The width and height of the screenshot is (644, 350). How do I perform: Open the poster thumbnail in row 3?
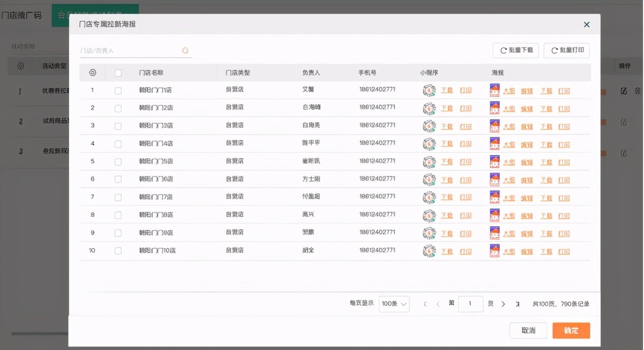tap(495, 126)
